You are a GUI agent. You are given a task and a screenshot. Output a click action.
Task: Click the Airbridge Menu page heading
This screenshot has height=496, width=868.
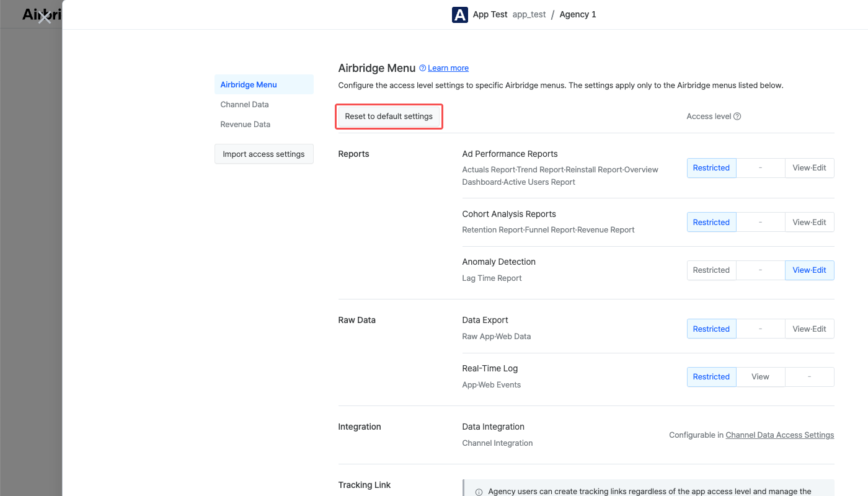[377, 68]
